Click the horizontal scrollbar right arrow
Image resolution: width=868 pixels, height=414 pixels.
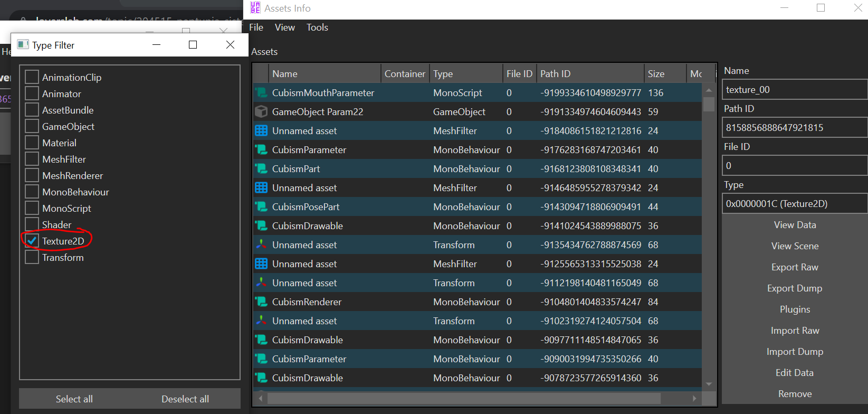[x=694, y=398]
